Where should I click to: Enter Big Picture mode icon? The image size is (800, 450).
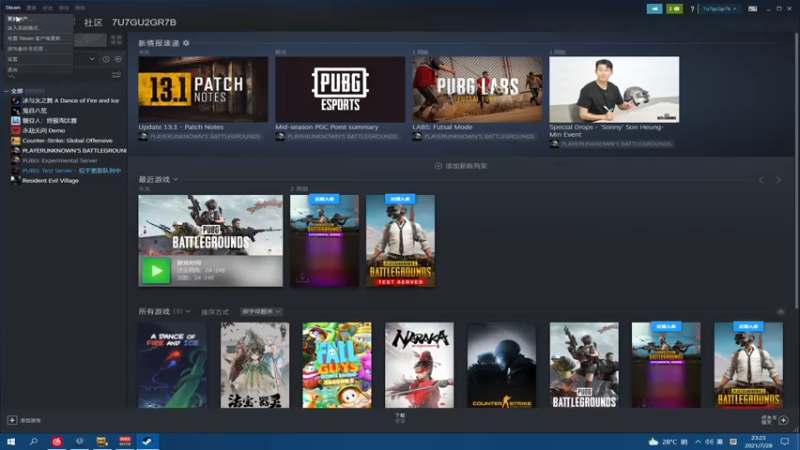753,9
